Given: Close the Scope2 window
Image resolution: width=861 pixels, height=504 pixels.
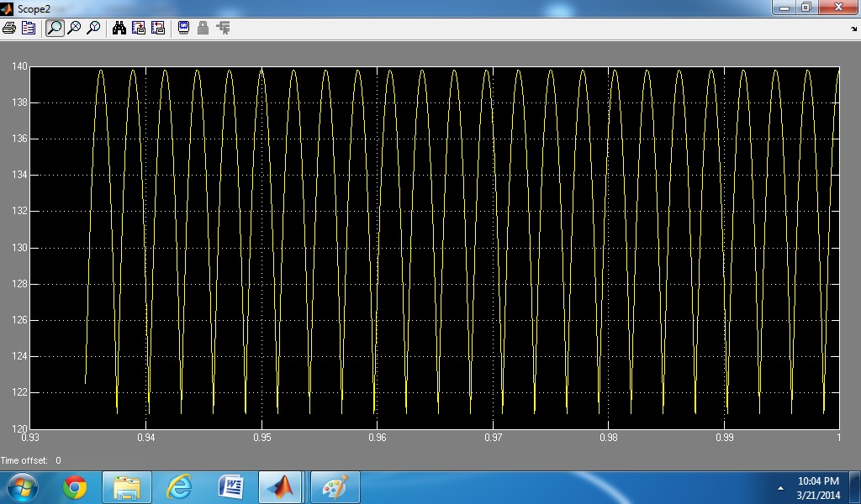Looking at the screenshot, I should [x=838, y=7].
